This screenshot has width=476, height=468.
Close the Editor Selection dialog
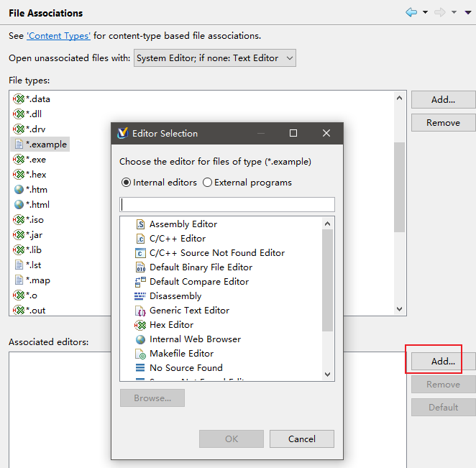click(326, 133)
